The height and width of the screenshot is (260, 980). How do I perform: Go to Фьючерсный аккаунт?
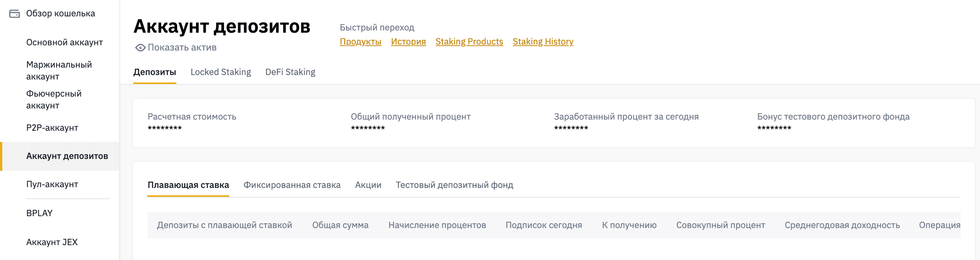pyautogui.click(x=54, y=100)
